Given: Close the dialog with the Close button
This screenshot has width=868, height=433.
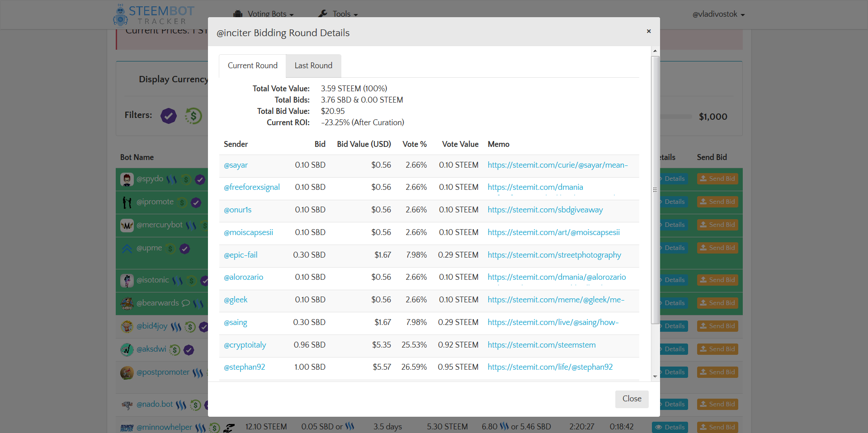Looking at the screenshot, I should pos(632,399).
